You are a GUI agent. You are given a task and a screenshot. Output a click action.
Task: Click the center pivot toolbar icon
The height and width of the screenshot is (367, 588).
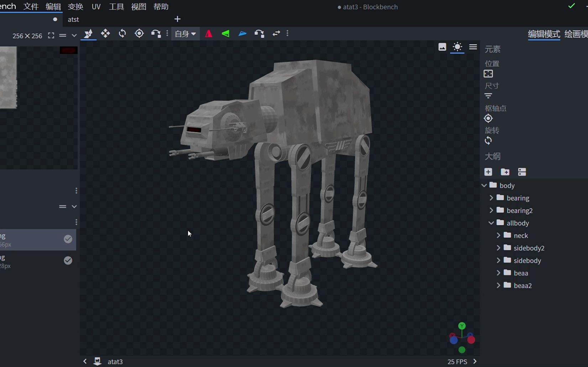point(259,34)
